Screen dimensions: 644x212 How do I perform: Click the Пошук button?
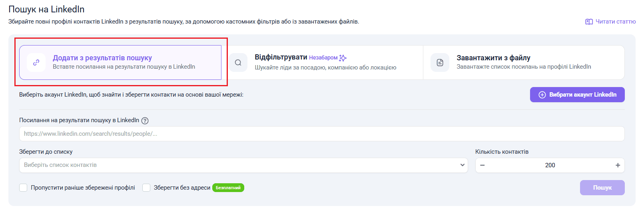602,188
